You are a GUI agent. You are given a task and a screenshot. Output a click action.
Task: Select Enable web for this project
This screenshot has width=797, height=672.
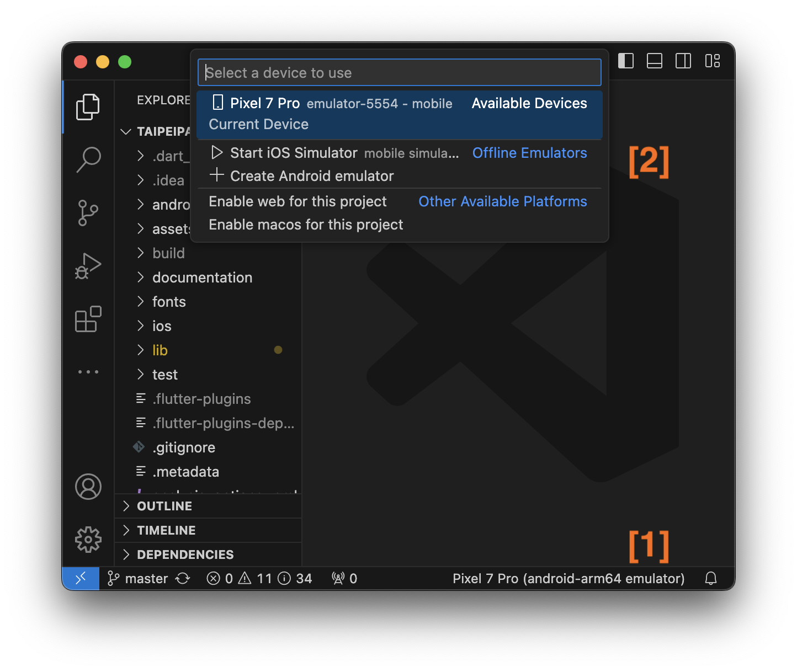400,201
